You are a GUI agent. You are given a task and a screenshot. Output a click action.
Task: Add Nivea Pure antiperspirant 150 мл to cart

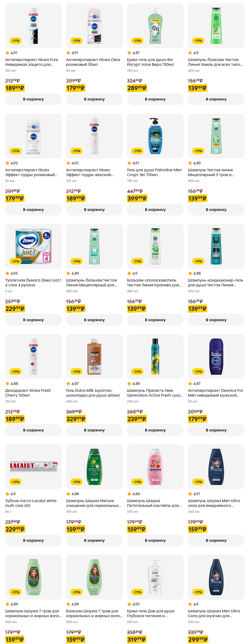click(x=33, y=99)
